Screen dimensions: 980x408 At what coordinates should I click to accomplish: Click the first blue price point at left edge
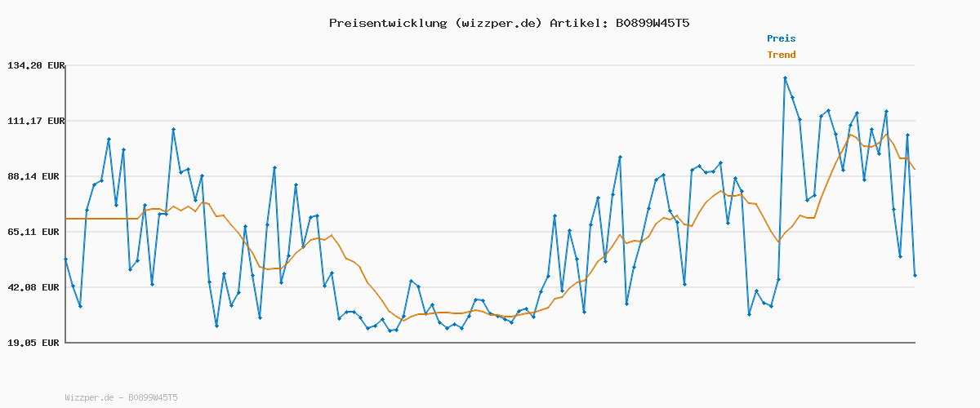click(65, 259)
